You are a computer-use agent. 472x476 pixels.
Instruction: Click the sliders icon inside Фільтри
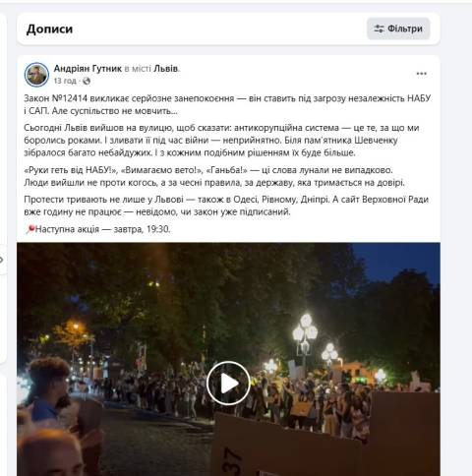[379, 29]
